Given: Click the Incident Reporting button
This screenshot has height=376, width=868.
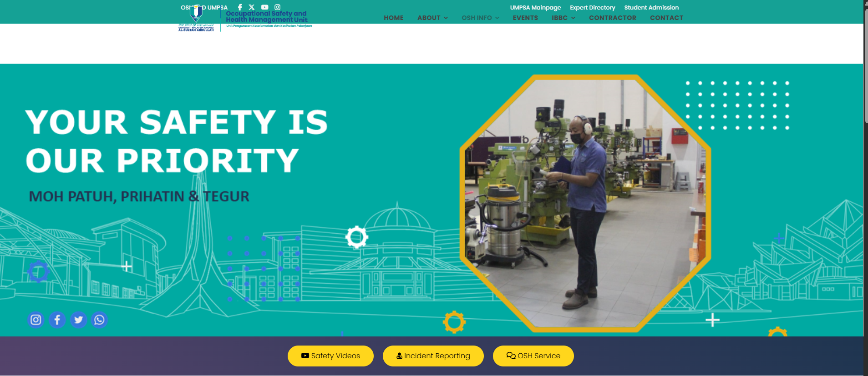Looking at the screenshot, I should coord(433,356).
